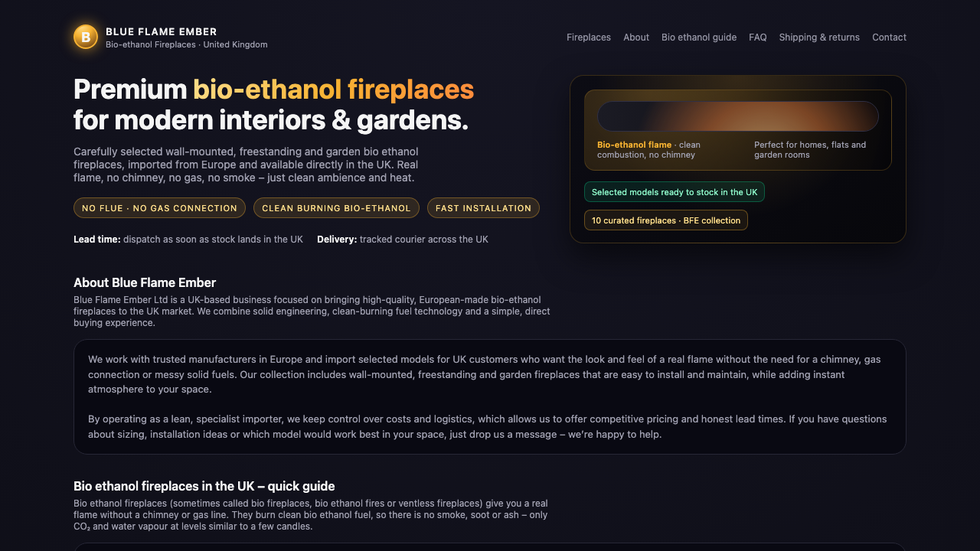This screenshot has height=551, width=980.
Task: Click the About Blue Flame Ember heading
Action: pyautogui.click(x=145, y=282)
